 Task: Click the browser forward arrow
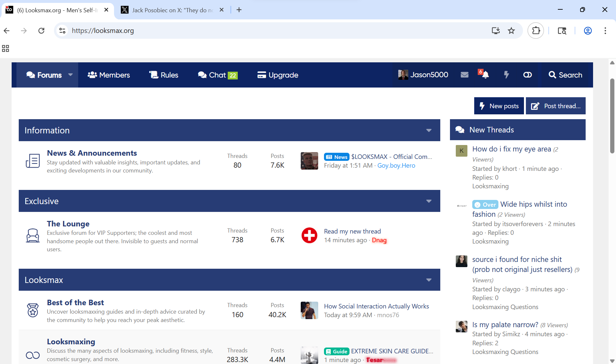[24, 31]
